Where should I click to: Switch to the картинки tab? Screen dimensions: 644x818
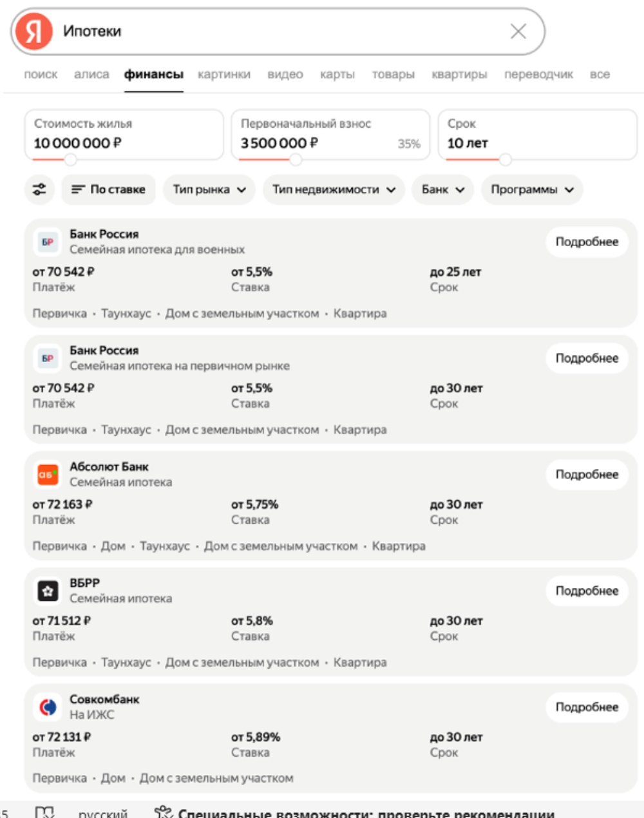[224, 75]
